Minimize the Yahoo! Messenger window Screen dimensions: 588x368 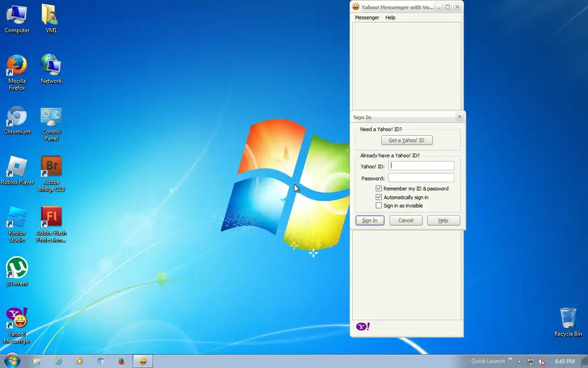439,7
